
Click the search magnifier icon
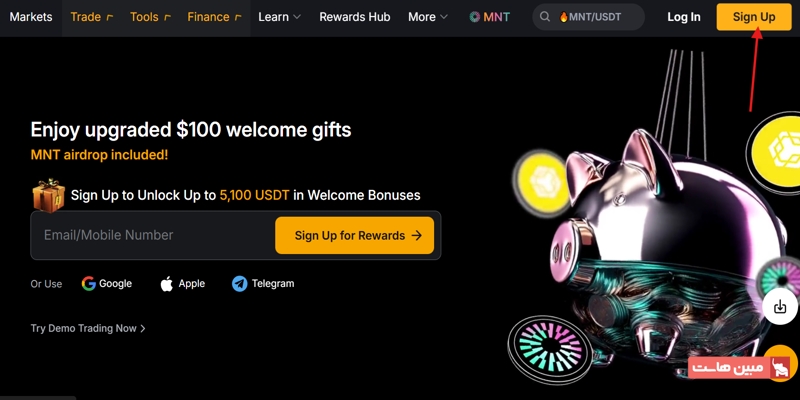(x=544, y=17)
